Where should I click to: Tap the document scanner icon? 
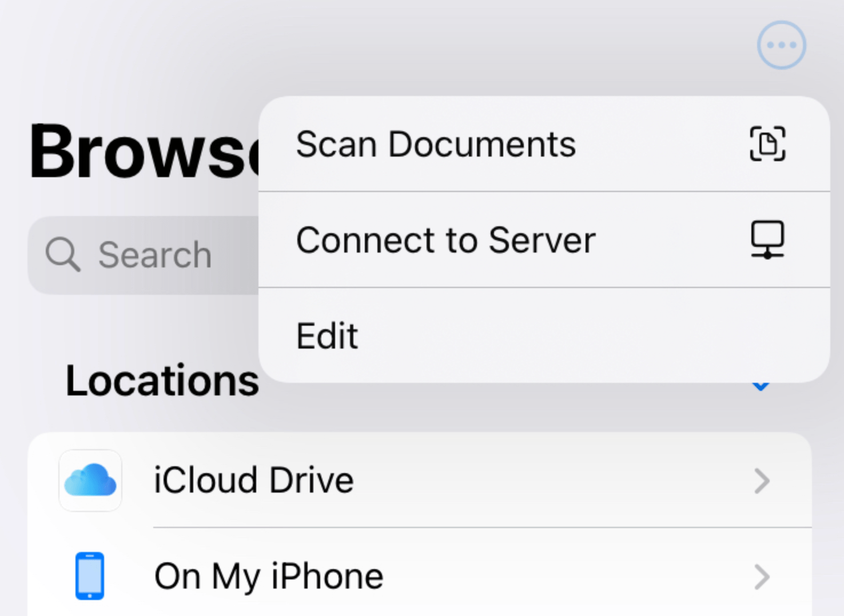[767, 144]
